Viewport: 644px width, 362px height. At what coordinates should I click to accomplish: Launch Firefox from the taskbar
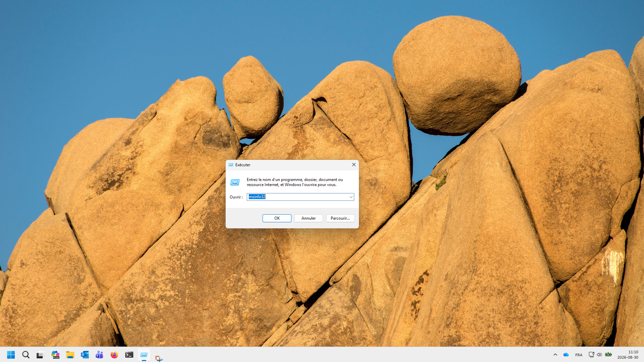(114, 355)
